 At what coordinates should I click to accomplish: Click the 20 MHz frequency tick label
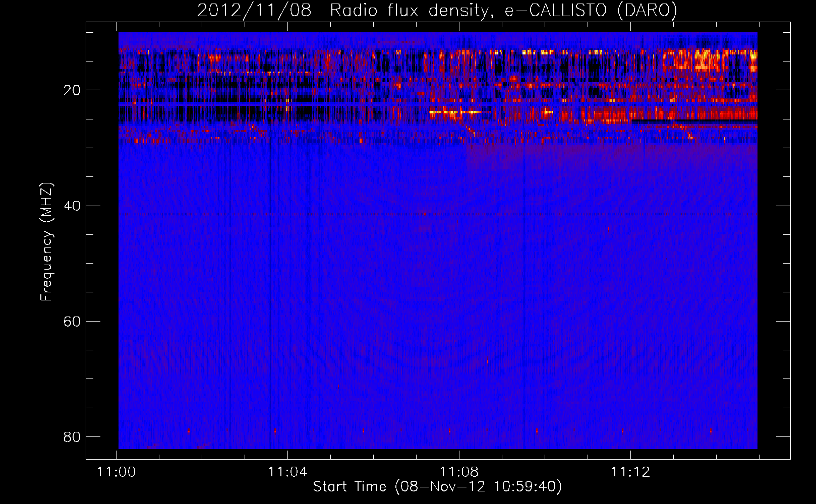(x=72, y=90)
